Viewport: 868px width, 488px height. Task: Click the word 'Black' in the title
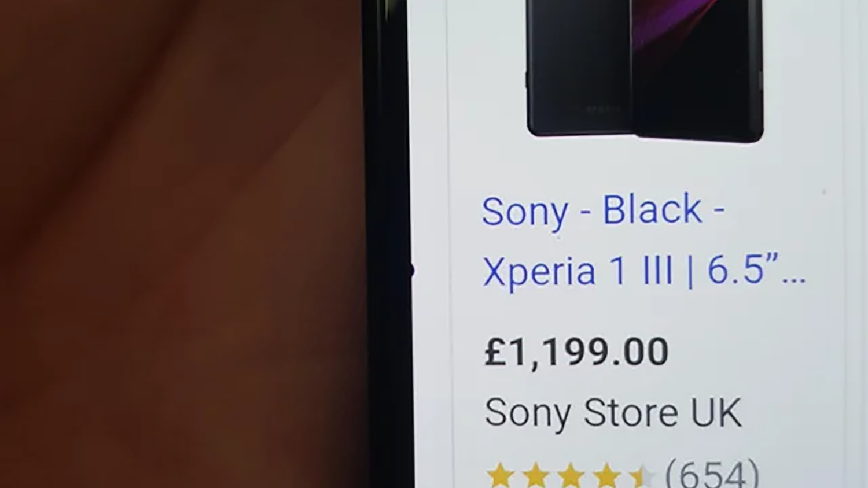click(x=652, y=209)
